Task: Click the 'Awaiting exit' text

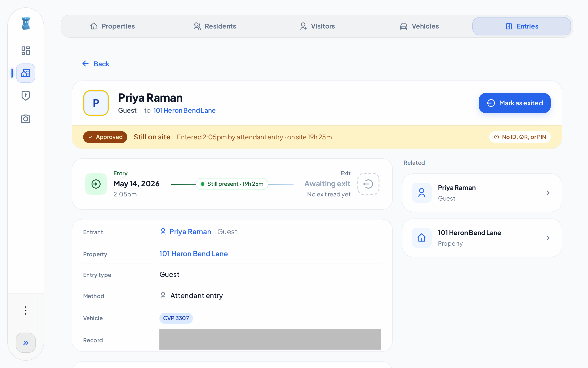Action: pyautogui.click(x=327, y=184)
